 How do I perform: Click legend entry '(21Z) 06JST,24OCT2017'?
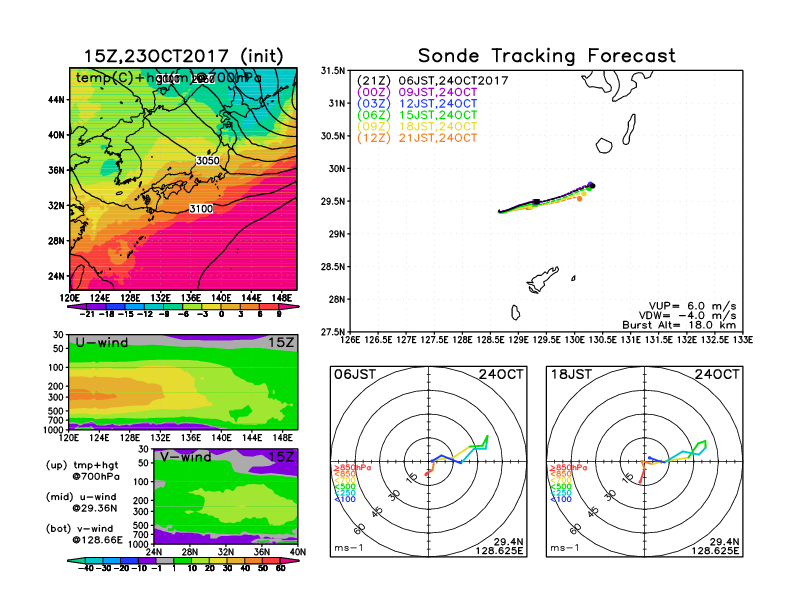click(432, 81)
